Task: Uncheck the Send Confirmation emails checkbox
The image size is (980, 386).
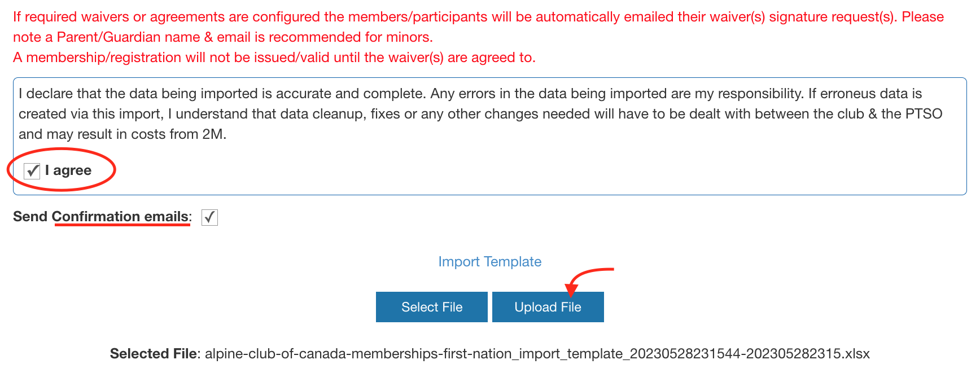Action: [209, 217]
